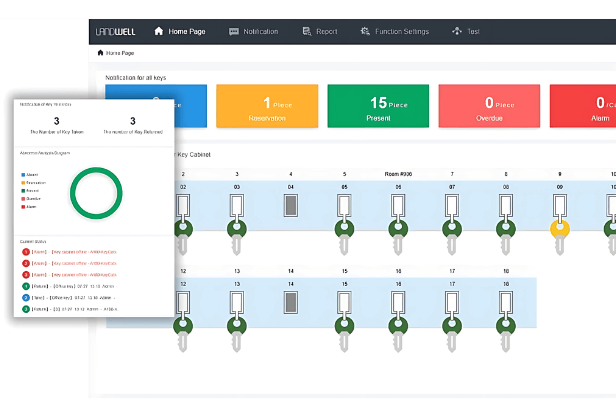Select the green key labeled Room #906
The width and height of the screenshot is (616, 416).
(x=399, y=226)
